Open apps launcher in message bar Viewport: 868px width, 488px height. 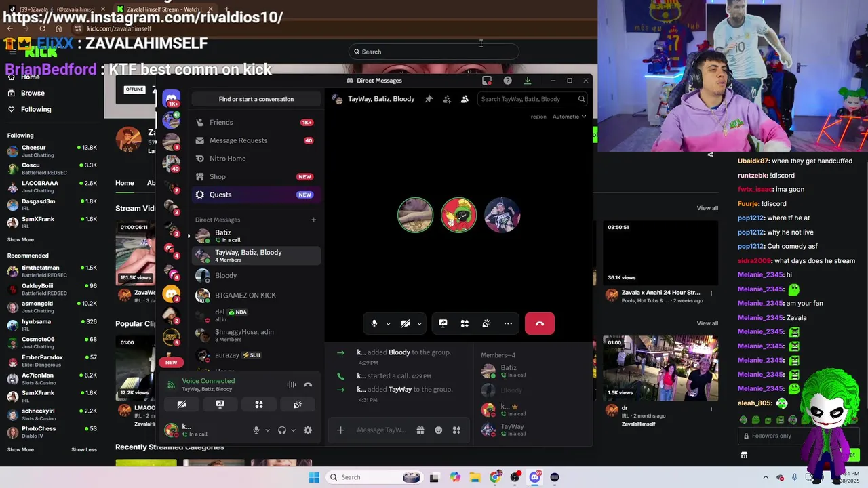click(x=456, y=430)
